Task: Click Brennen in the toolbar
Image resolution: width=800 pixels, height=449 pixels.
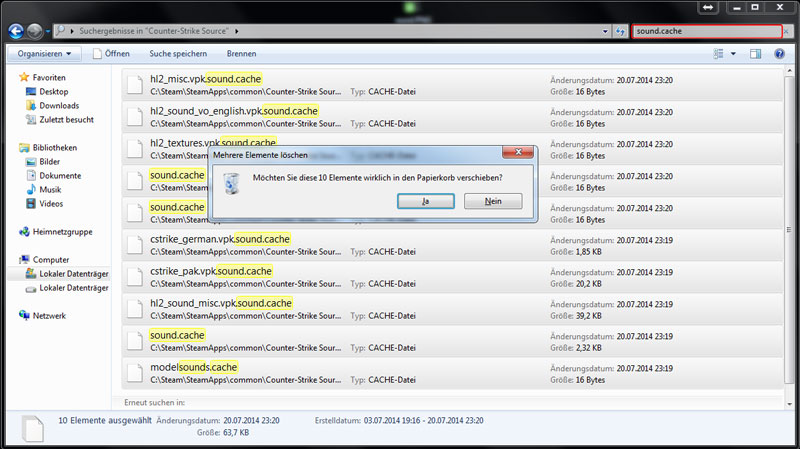Action: point(241,54)
